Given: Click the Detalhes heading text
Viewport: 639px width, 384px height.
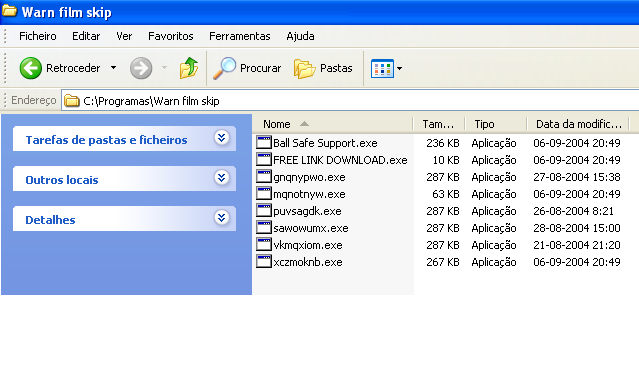Looking at the screenshot, I should (x=51, y=220).
